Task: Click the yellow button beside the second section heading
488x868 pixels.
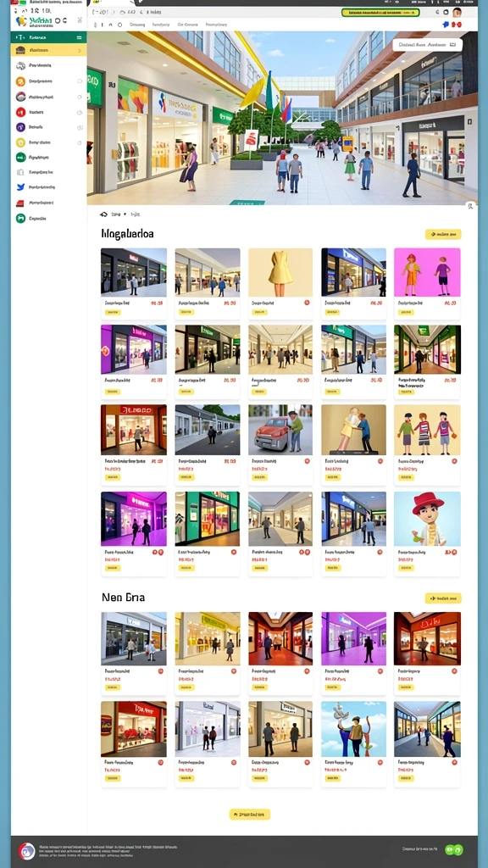Action: pos(443,598)
